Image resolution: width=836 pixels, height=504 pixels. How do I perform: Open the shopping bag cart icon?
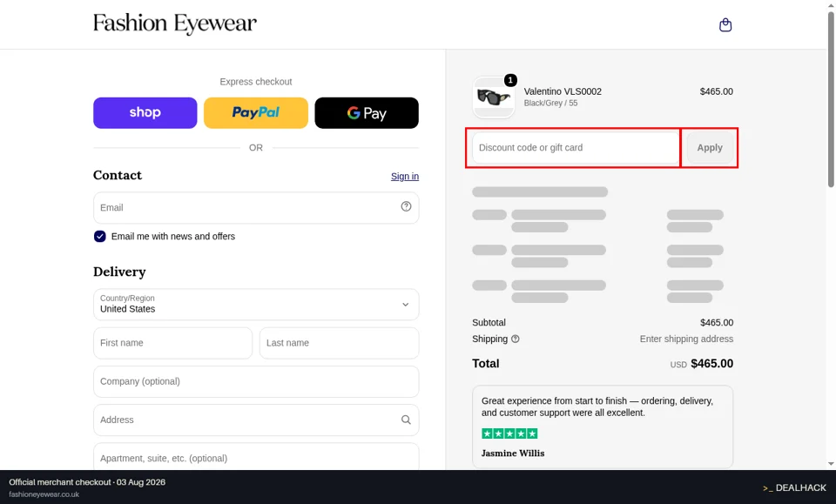(x=725, y=24)
